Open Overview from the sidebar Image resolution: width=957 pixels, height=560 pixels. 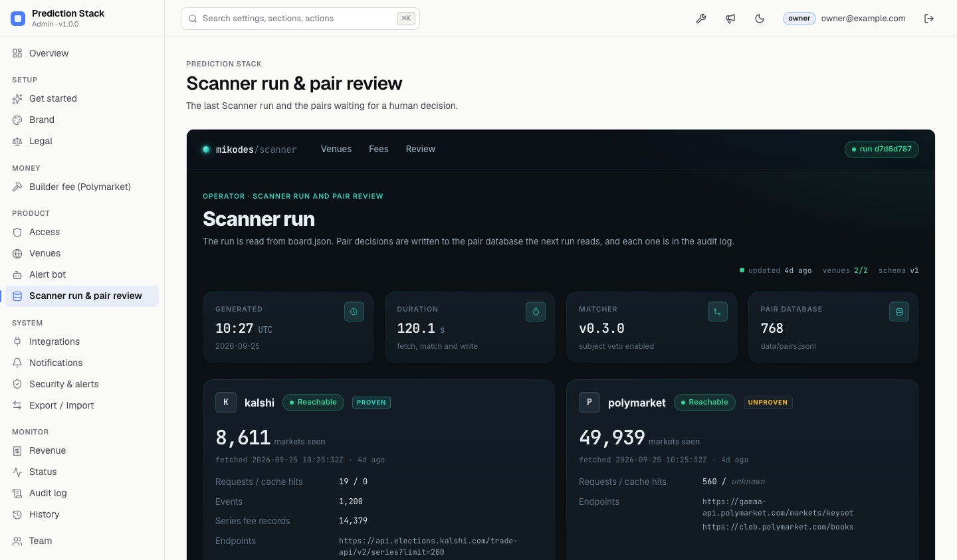[x=82, y=53]
